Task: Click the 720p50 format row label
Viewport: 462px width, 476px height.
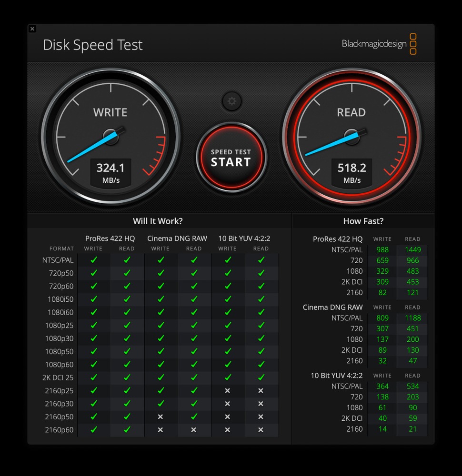Action: tap(61, 273)
